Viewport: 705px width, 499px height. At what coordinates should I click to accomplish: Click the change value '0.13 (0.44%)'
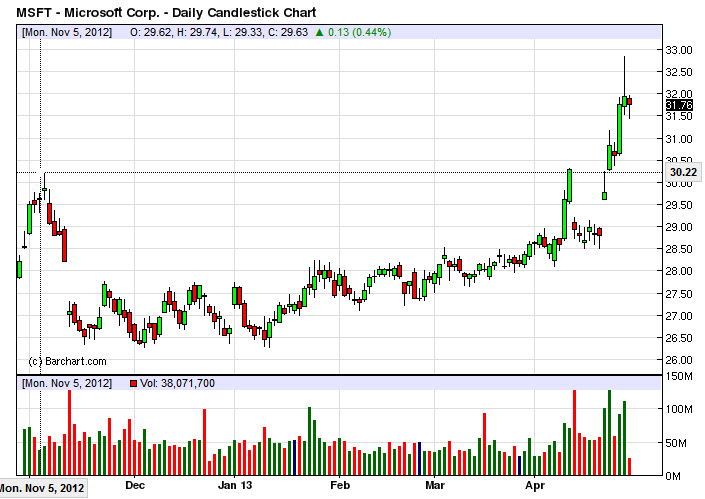[x=359, y=32]
